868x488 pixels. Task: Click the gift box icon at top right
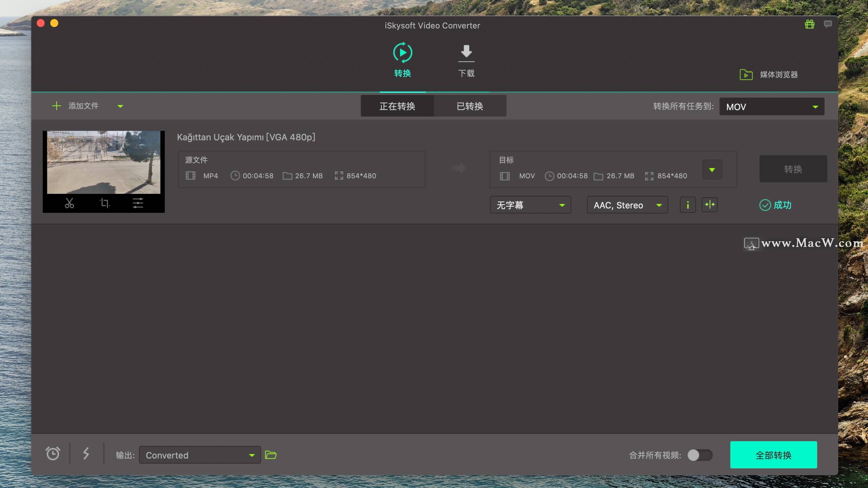(x=809, y=24)
